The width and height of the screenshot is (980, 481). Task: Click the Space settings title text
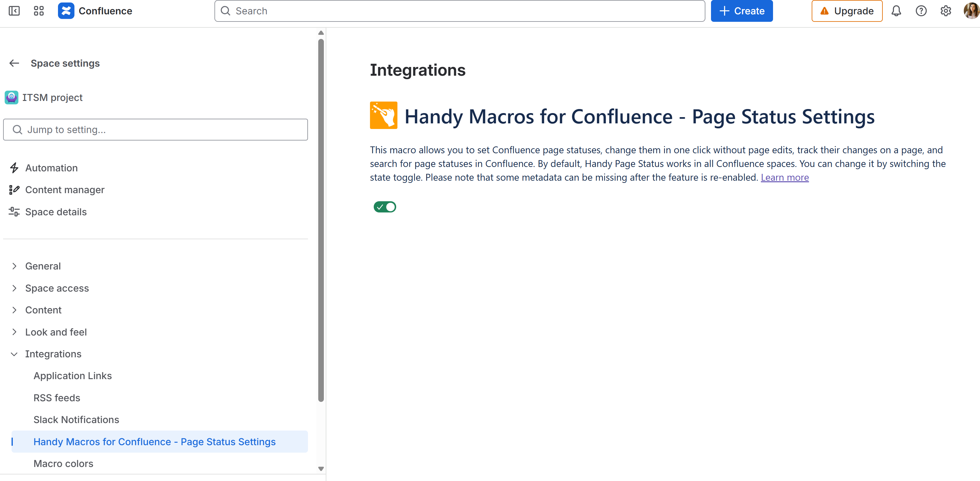click(65, 63)
